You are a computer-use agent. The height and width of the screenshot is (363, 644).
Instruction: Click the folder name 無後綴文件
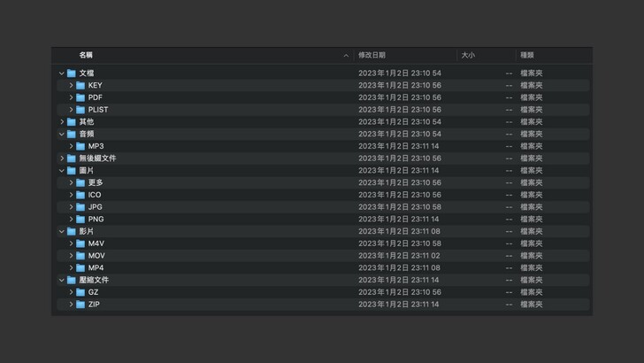(97, 158)
